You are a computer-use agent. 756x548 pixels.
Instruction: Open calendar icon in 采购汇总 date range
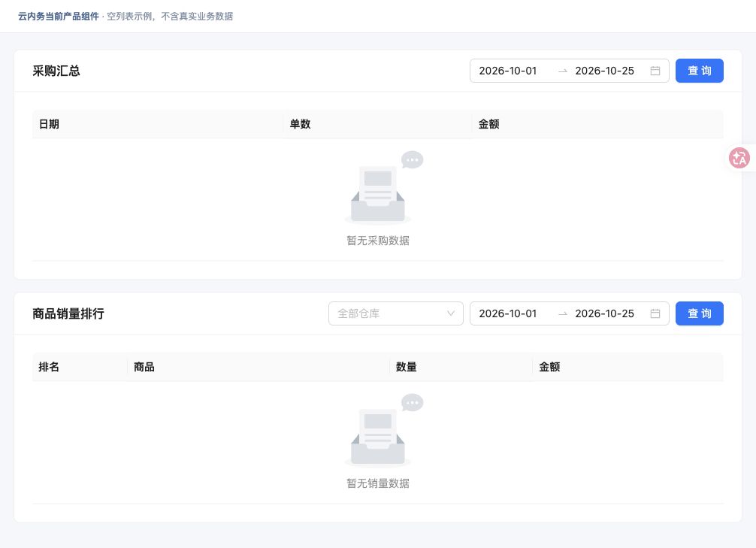click(x=655, y=71)
